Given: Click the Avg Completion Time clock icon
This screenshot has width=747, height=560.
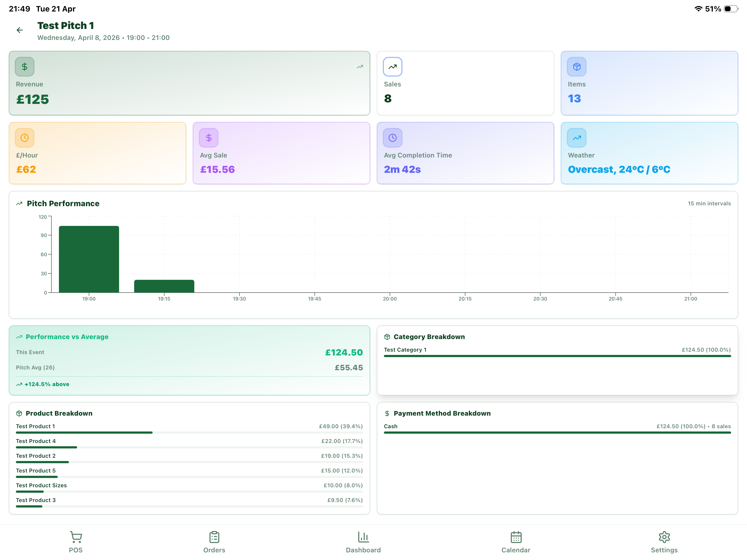Looking at the screenshot, I should tap(392, 138).
